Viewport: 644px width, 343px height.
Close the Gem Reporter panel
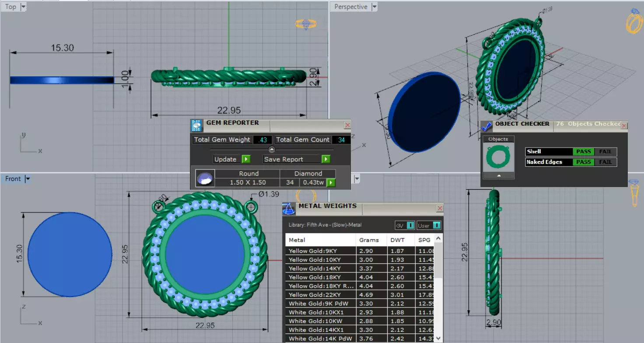347,125
